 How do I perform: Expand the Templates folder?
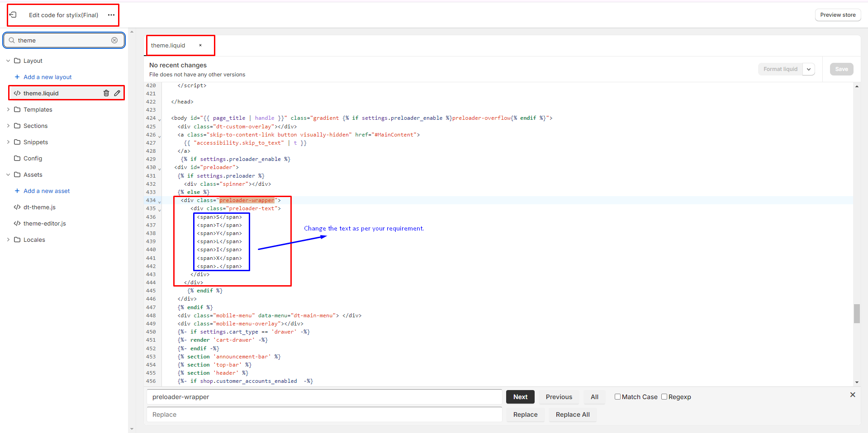click(x=8, y=109)
